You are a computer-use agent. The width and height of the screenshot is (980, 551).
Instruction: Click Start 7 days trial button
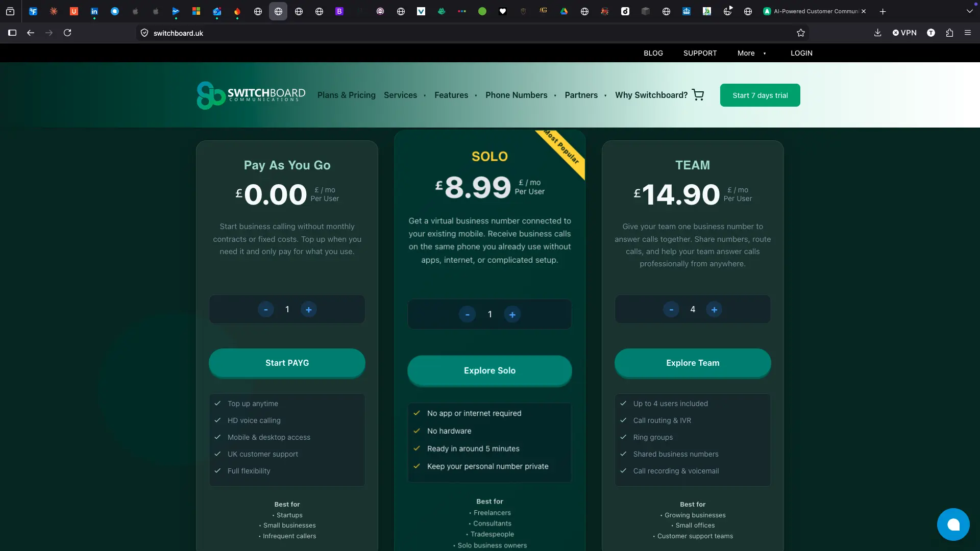pos(760,95)
